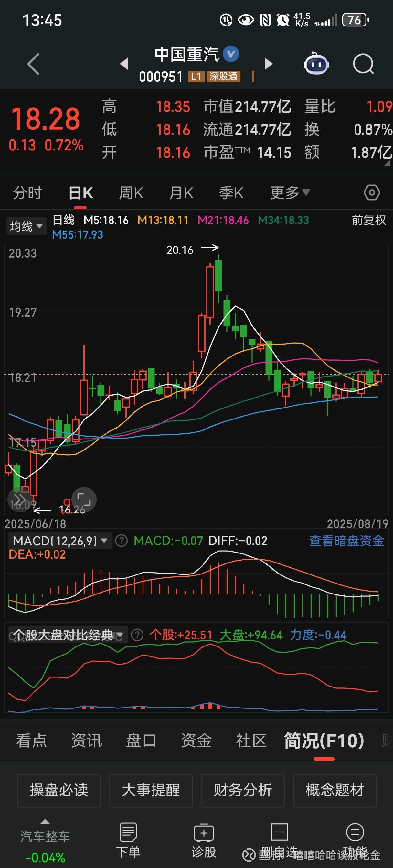The height and width of the screenshot is (868, 393).
Task: Tap the alarm clock status icon
Action: [283, 20]
